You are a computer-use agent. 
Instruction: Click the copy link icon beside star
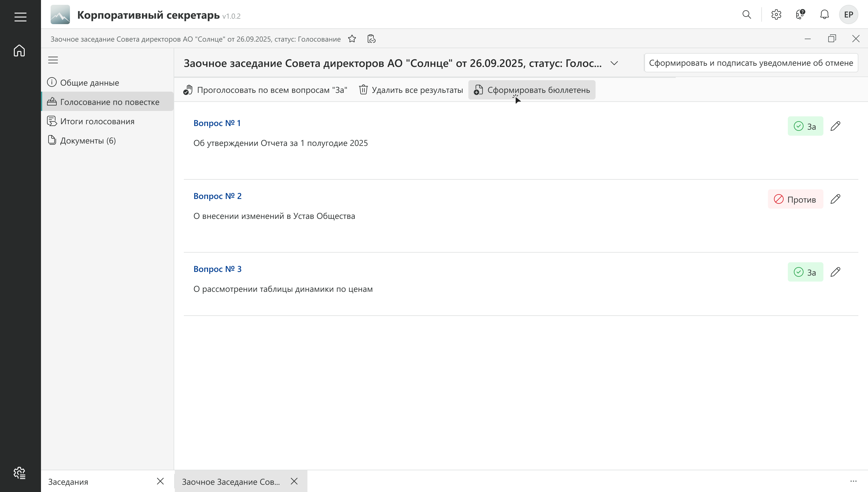pos(371,39)
